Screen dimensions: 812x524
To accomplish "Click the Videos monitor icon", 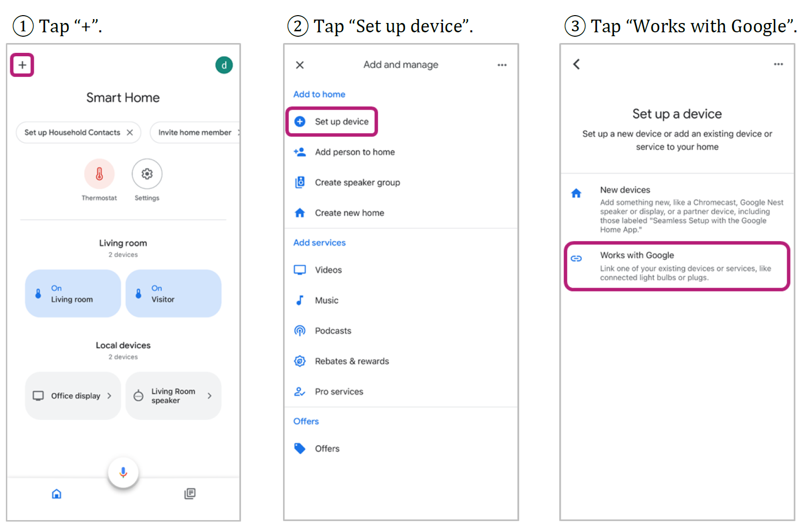I will click(300, 270).
